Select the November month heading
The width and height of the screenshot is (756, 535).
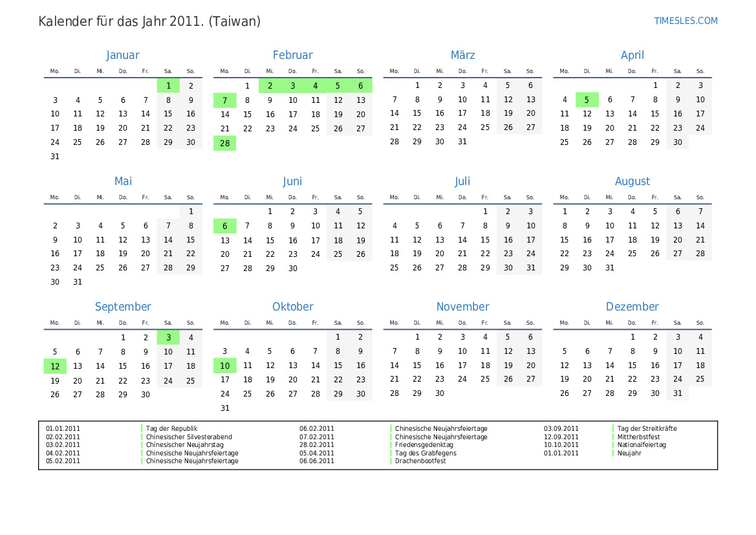[463, 307]
